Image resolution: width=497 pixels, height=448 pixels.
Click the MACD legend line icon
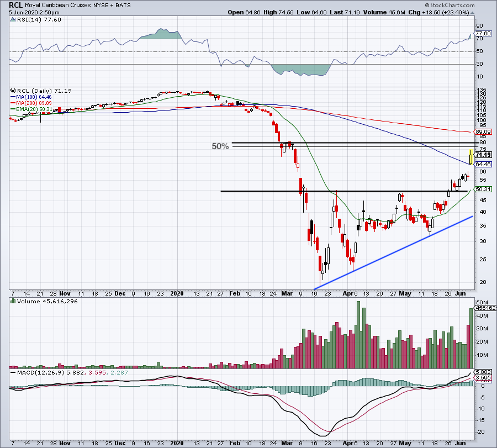(x=13, y=372)
